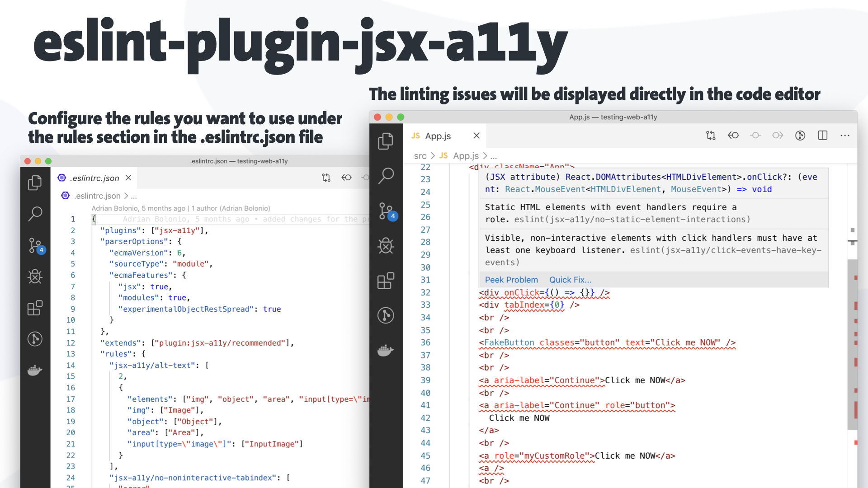Scroll to line 32 in App.js
868x488 pixels.
point(544,292)
